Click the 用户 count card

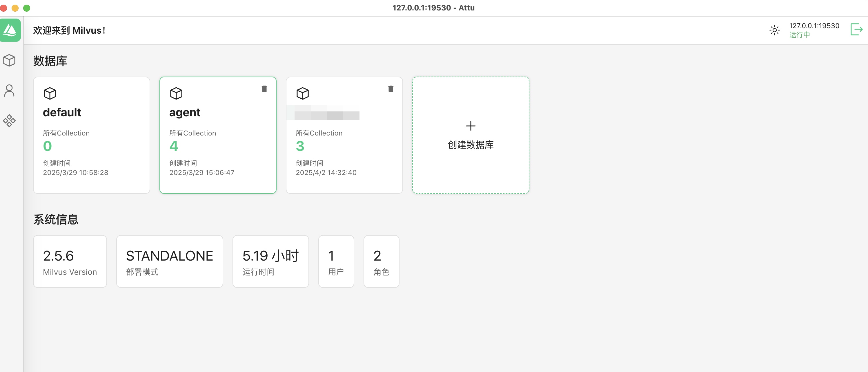[336, 261]
